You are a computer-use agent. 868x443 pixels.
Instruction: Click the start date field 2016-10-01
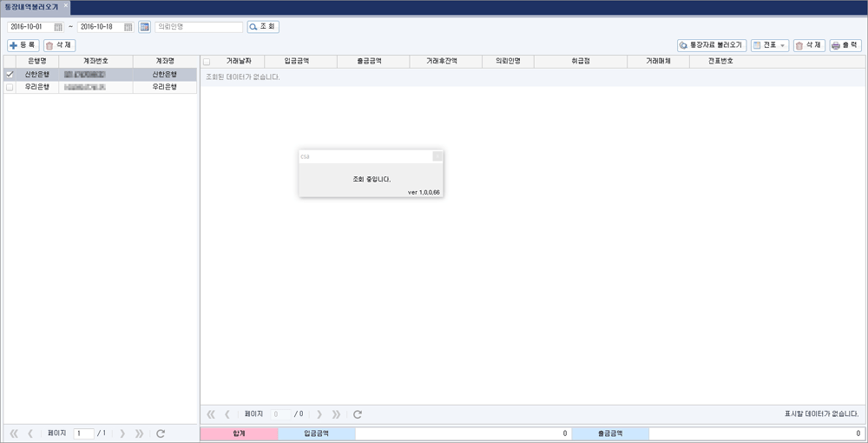[30, 27]
